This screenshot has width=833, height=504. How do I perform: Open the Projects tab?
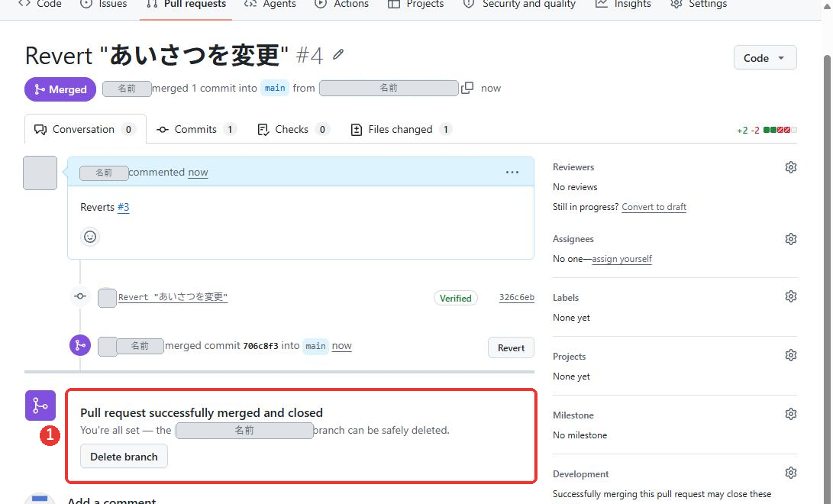click(415, 5)
